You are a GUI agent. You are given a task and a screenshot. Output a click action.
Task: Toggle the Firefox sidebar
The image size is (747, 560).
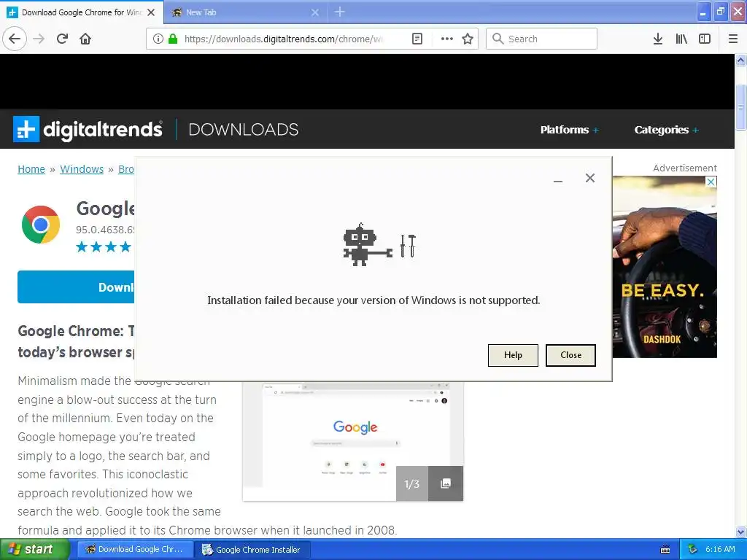[705, 39]
